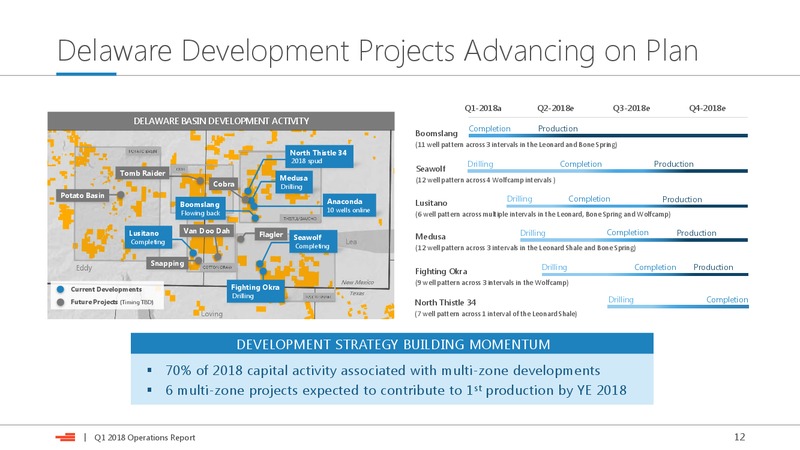Click the page number 12 in the footer

[x=739, y=437]
